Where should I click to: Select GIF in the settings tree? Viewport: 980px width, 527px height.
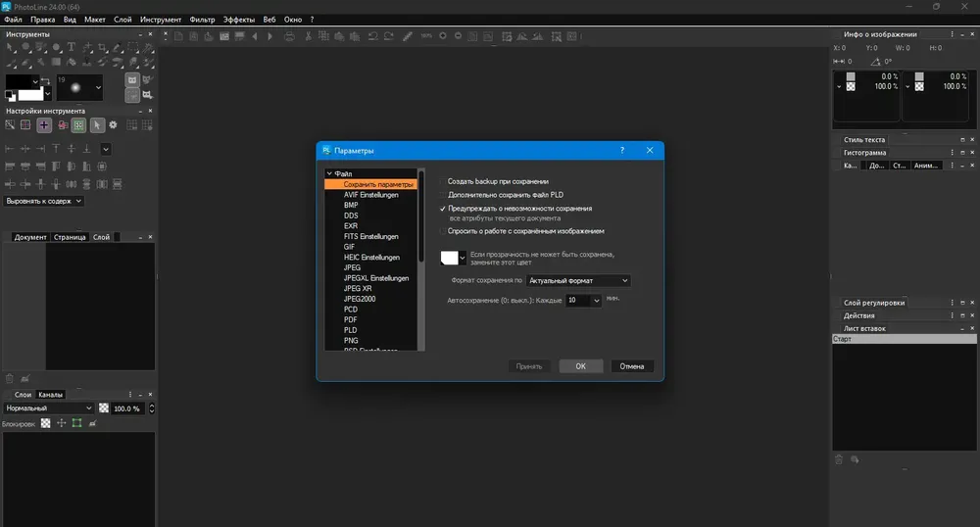349,247
